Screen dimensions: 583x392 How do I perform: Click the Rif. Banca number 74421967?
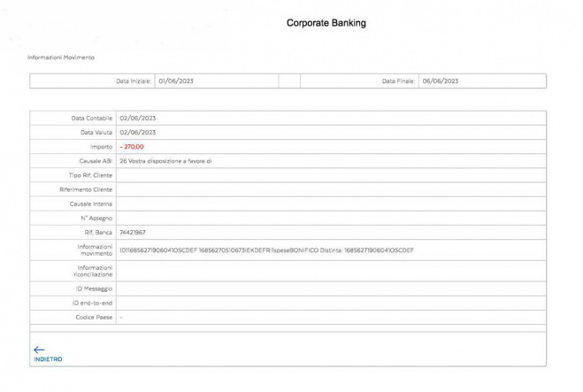pyautogui.click(x=133, y=232)
